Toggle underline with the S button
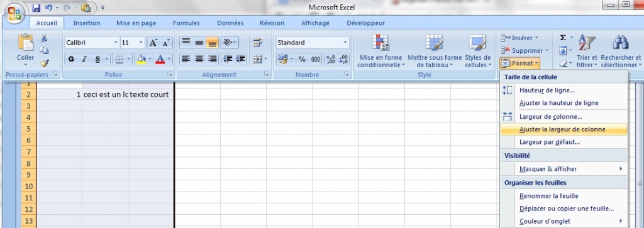Viewport: 644px width, 228px height. pyautogui.click(x=97, y=59)
